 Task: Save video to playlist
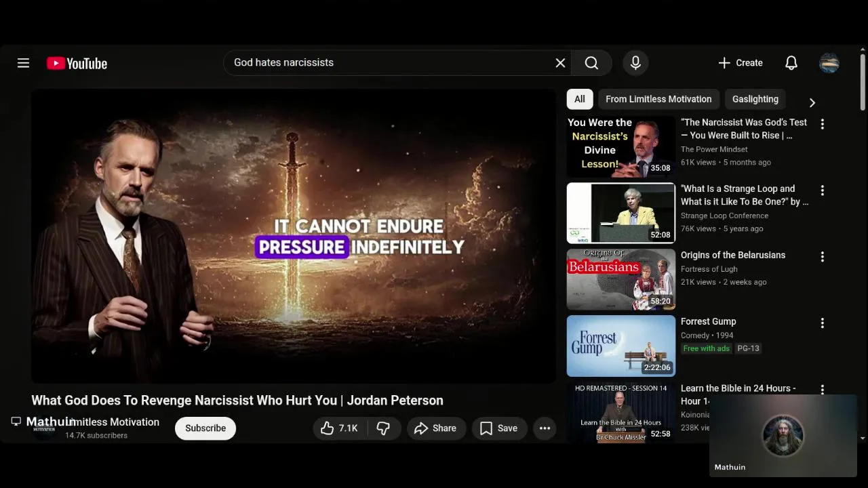(499, 428)
